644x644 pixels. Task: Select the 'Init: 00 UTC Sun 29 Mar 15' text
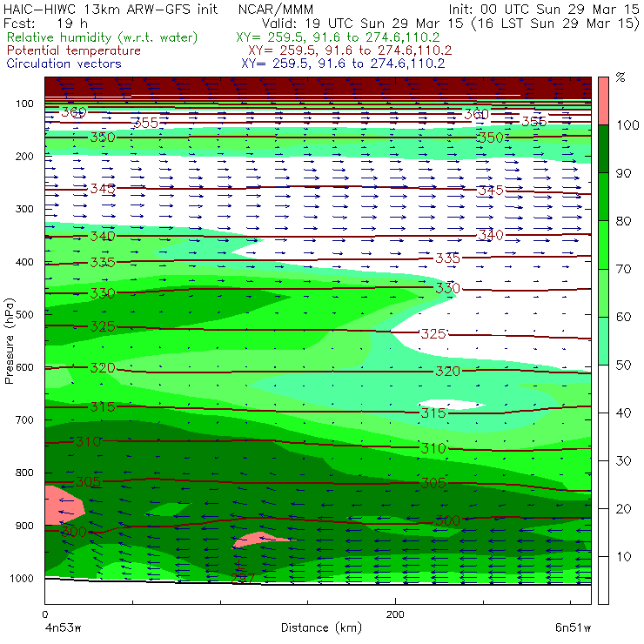pyautogui.click(x=544, y=10)
